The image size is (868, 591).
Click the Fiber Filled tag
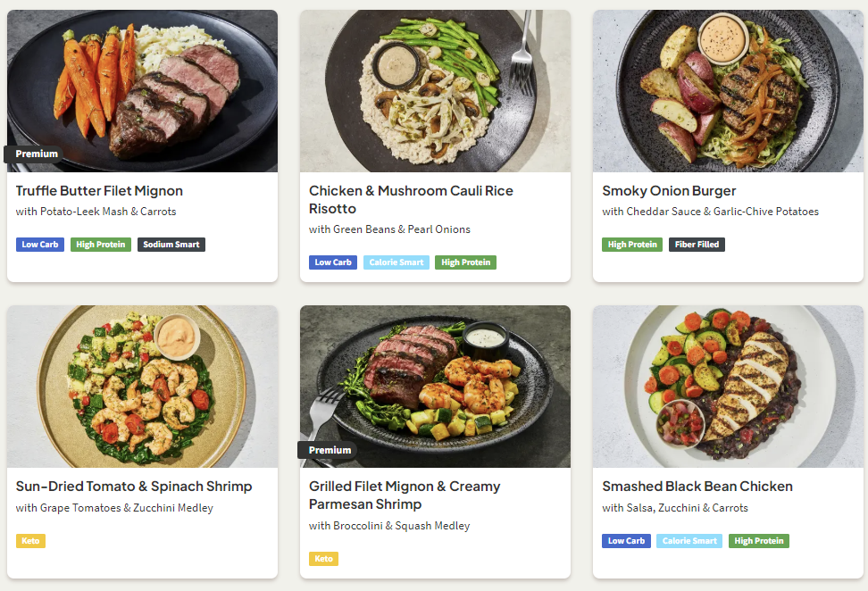point(697,245)
